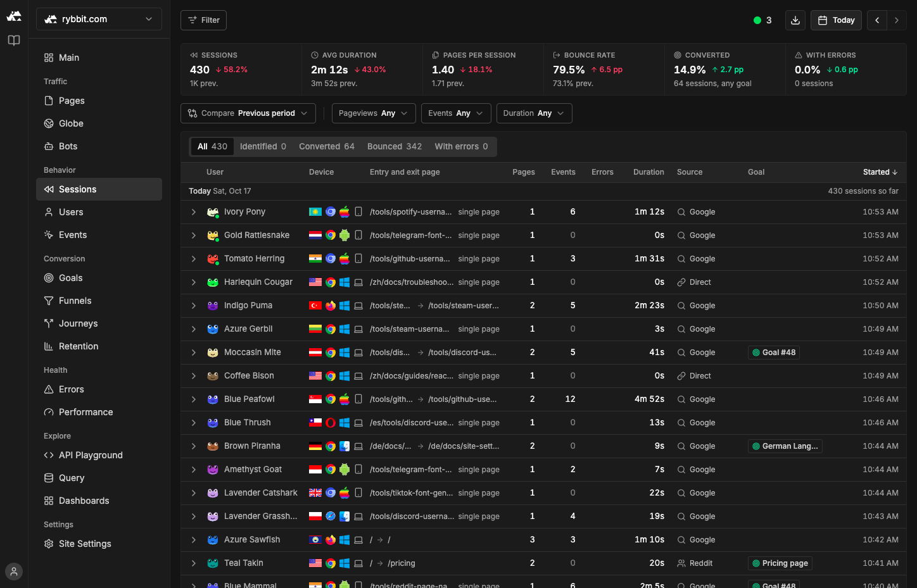The width and height of the screenshot is (917, 588).
Task: Expand the Ivory Pony session row
Action: [194, 212]
